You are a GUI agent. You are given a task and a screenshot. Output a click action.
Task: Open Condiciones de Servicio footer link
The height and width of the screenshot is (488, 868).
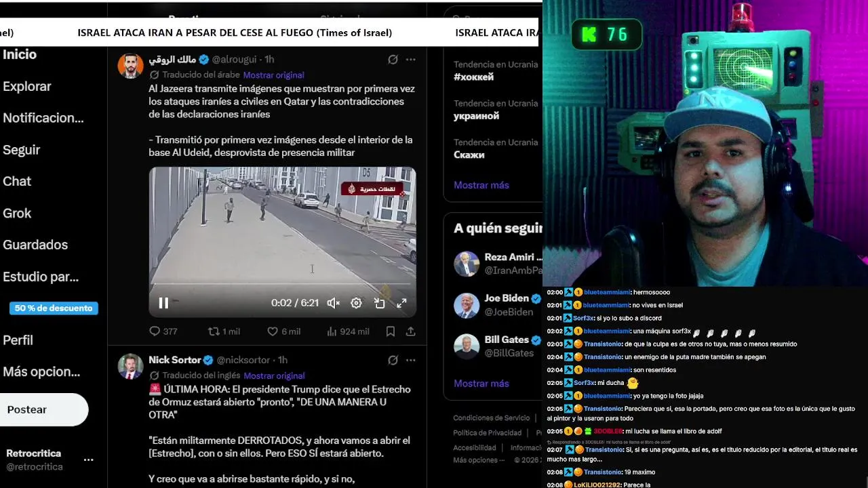pos(492,418)
